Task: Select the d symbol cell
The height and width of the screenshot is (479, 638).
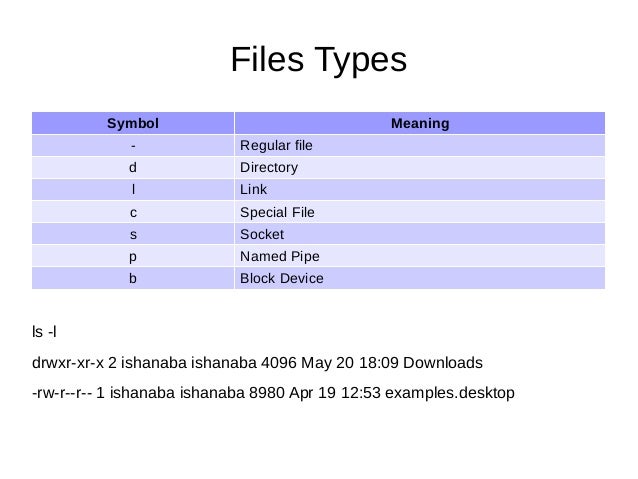Action: (133, 168)
